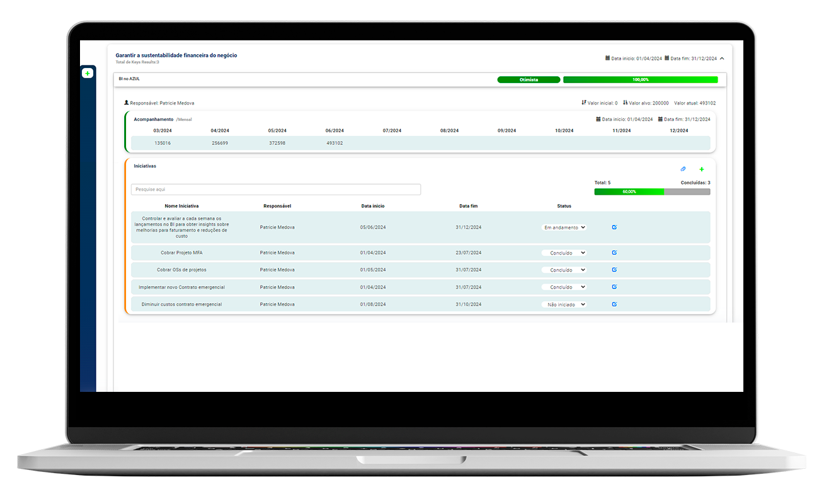Open status dropdown for Cobrar OSs de projetos
The width and height of the screenshot is (824, 504).
564,270
